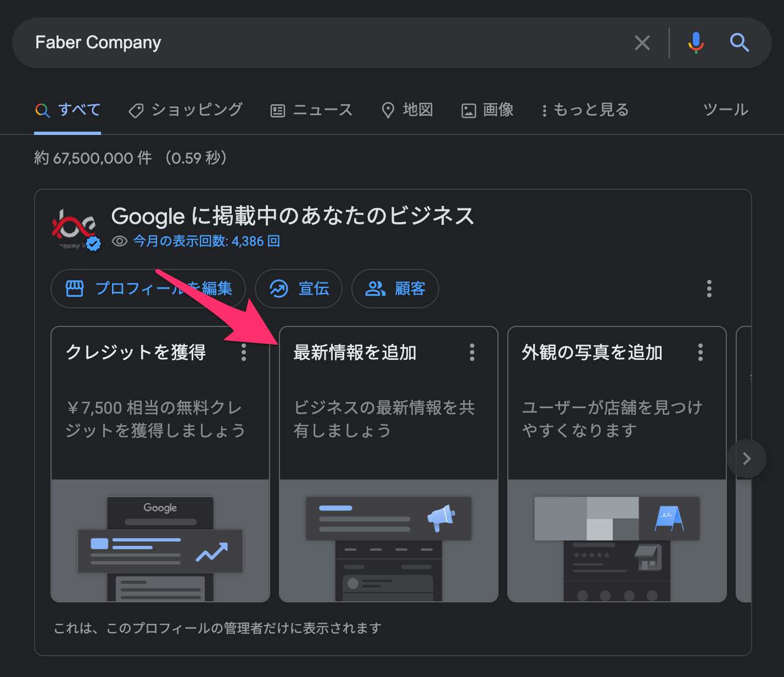Open the クレジットを獲得 card
Image resolution: width=784 pixels, height=677 pixels.
click(x=160, y=464)
